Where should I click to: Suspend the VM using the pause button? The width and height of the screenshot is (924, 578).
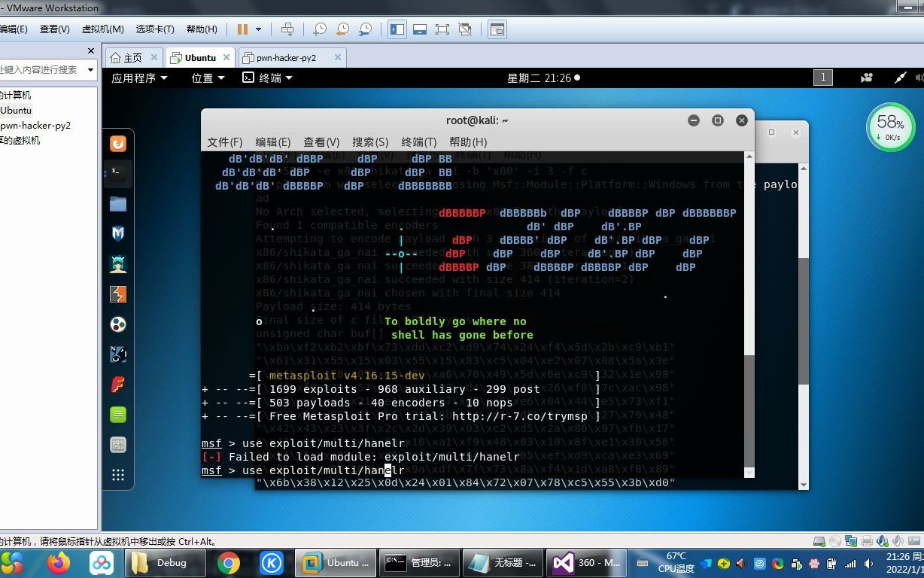click(x=242, y=29)
